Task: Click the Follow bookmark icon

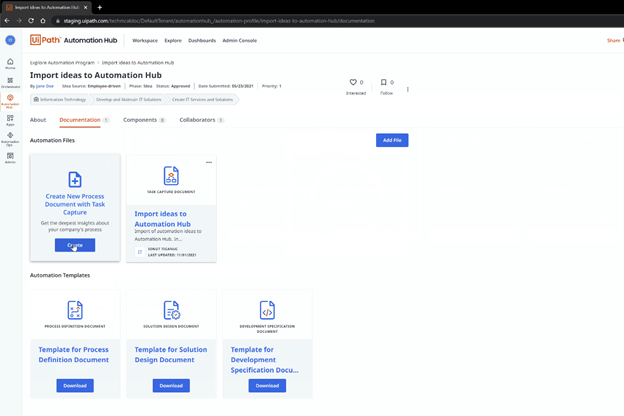Action: pyautogui.click(x=384, y=82)
